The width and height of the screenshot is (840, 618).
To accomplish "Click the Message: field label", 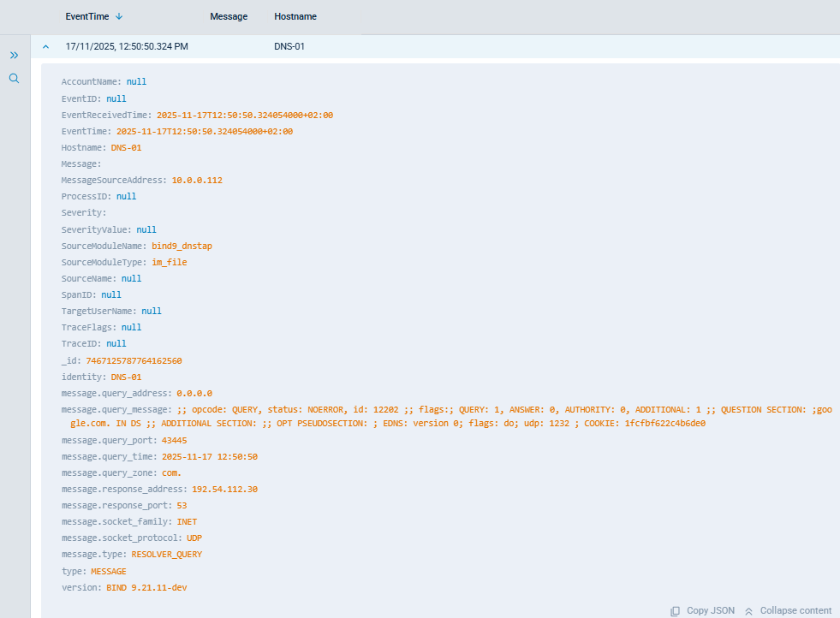I will [x=80, y=163].
